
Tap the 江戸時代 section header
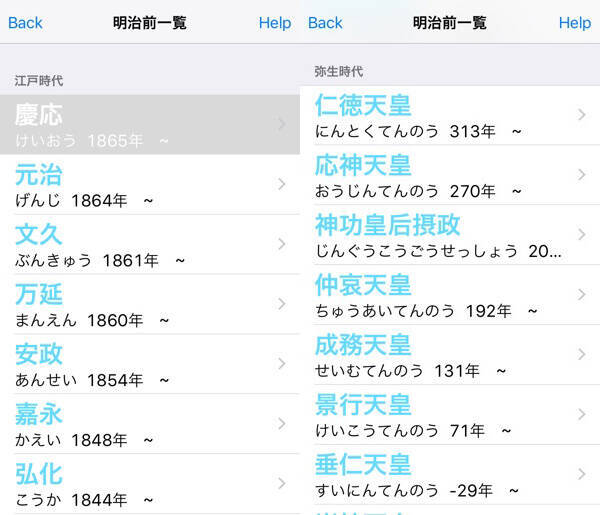(39, 80)
